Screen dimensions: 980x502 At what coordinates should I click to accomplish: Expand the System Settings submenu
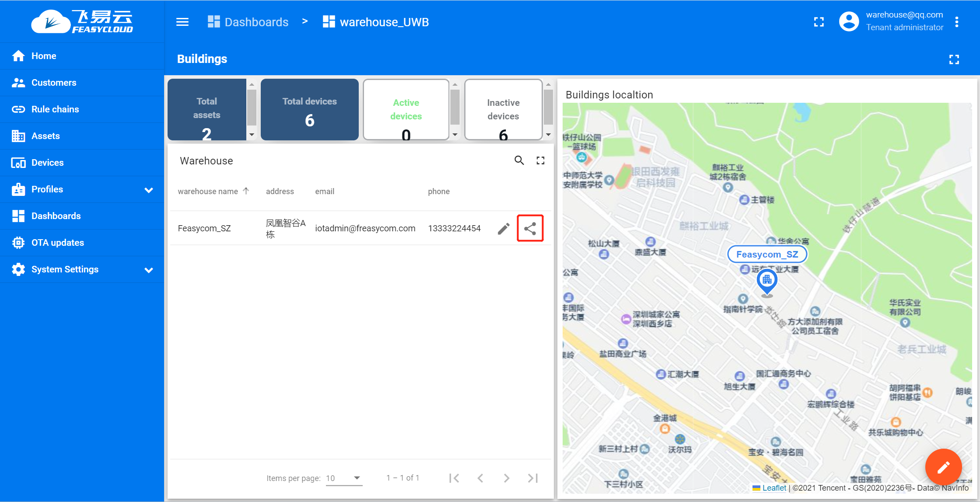[149, 270]
